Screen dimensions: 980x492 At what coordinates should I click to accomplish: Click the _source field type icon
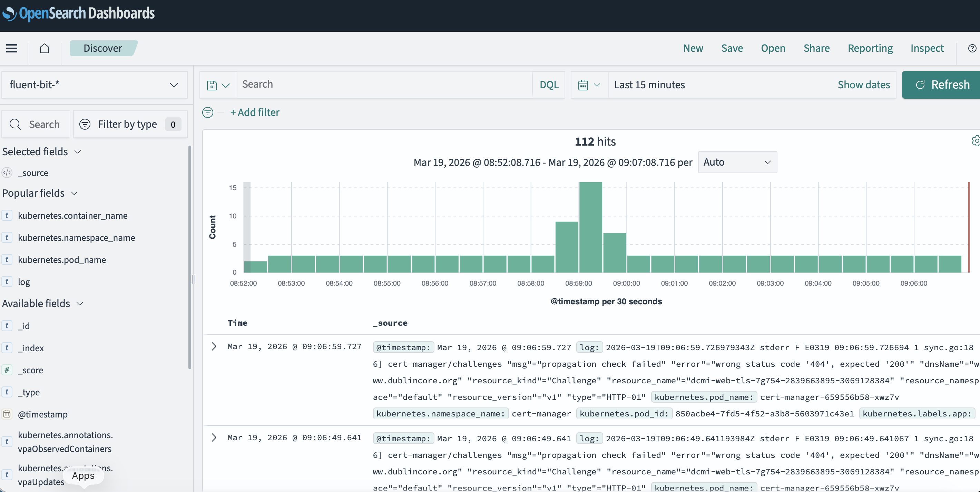(x=7, y=173)
